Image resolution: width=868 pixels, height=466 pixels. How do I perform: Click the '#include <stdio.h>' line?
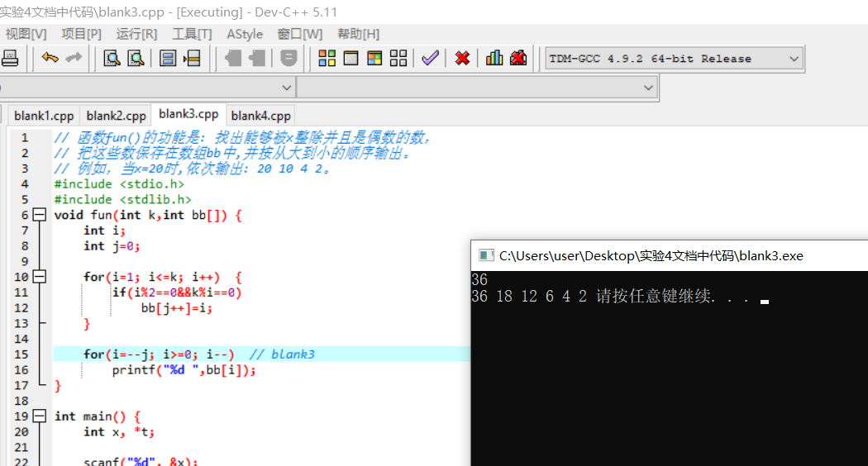tap(119, 183)
